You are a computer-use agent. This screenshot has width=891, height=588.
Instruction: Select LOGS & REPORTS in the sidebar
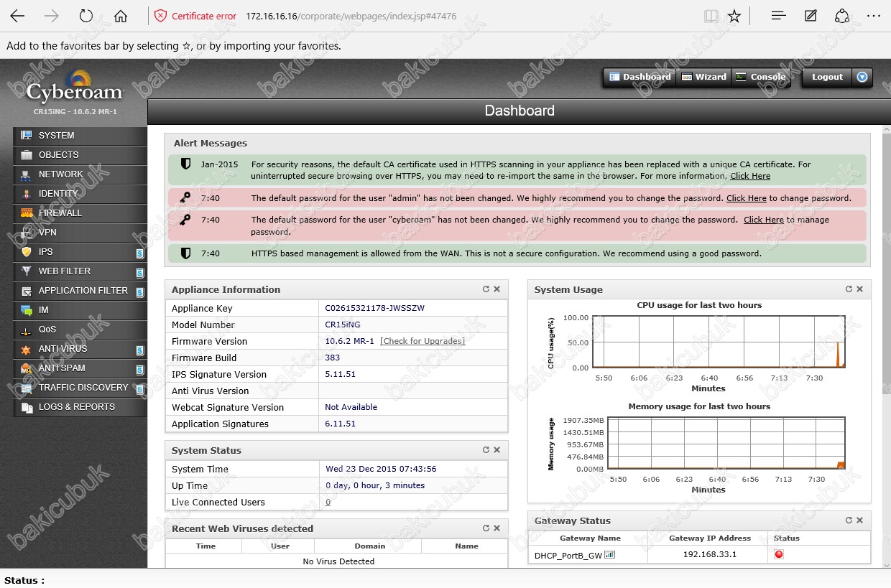tap(80, 406)
